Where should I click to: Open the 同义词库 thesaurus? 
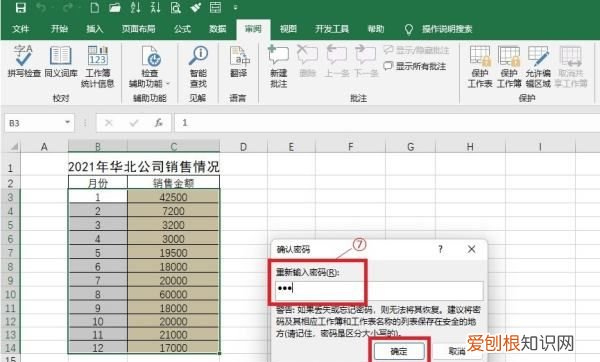[x=61, y=62]
